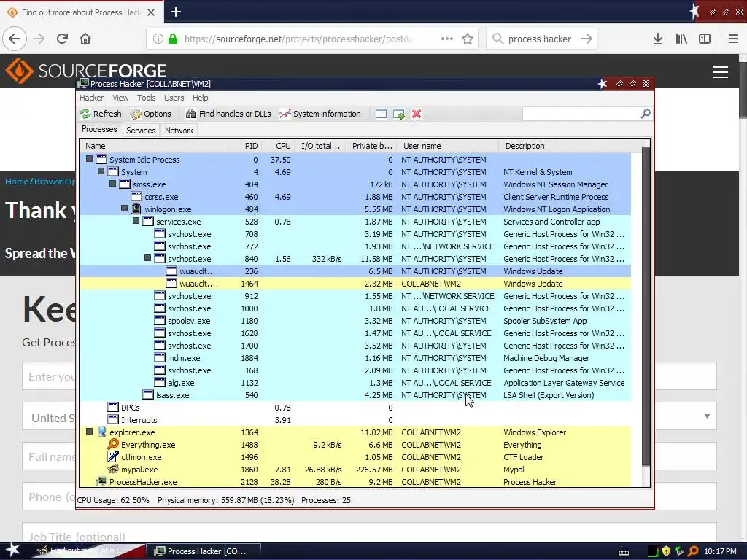Sort by the PID column header
Viewport: 747px width, 560px height.
point(243,146)
